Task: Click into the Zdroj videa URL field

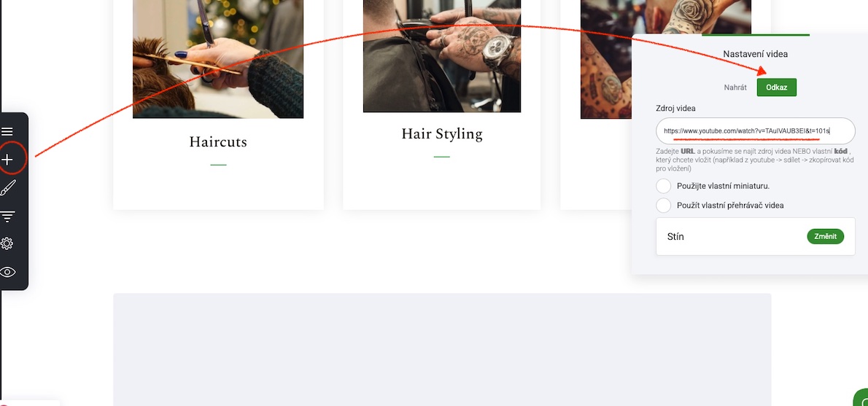Action: 755,131
